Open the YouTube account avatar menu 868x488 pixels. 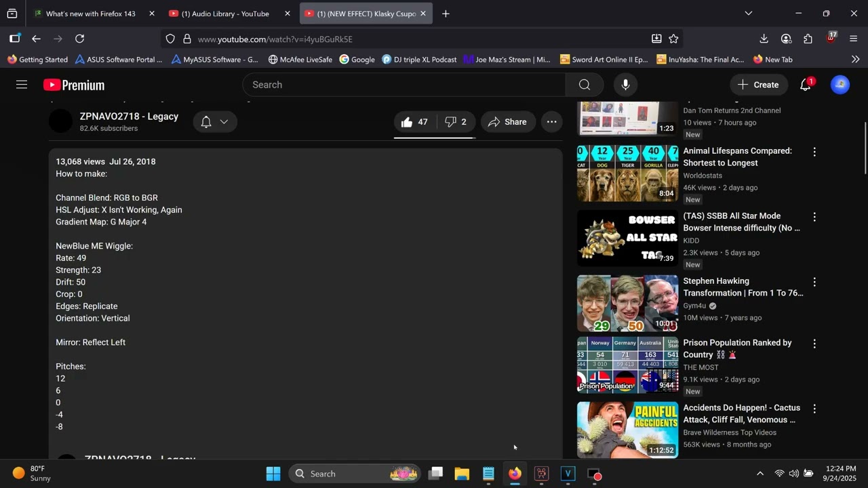click(x=840, y=85)
